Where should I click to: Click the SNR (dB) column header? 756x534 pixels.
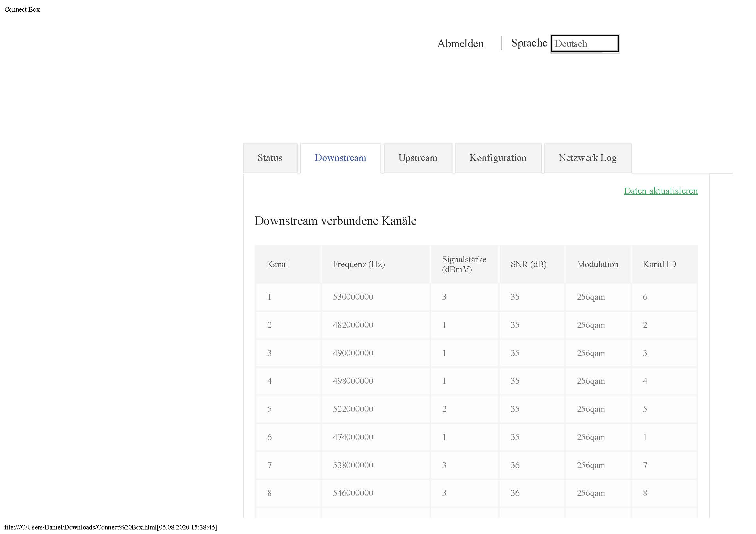pos(528,264)
